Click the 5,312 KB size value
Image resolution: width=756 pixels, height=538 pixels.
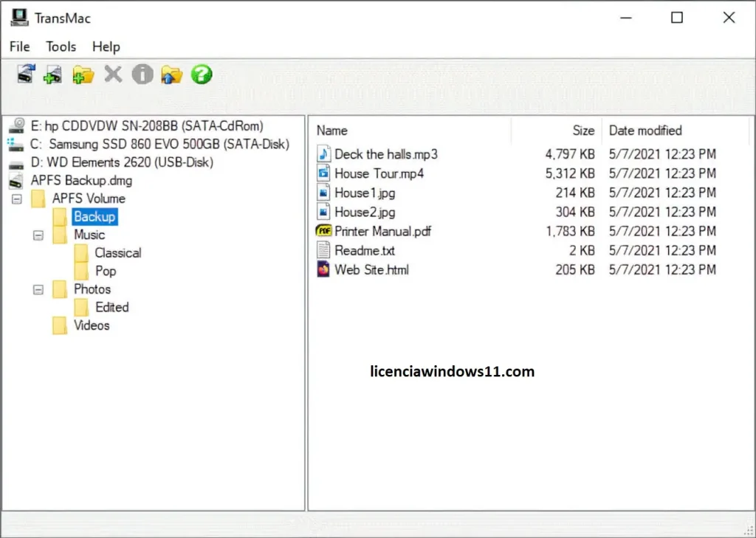[x=570, y=173]
